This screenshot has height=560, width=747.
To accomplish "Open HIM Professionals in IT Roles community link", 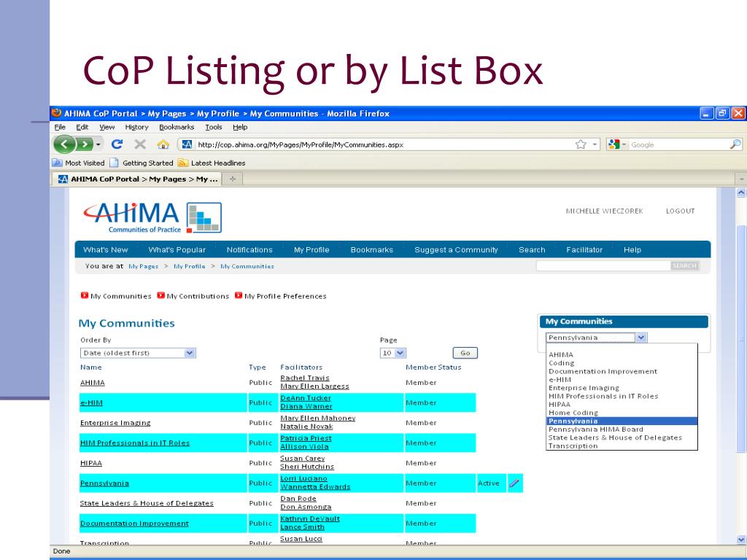I will (x=135, y=443).
